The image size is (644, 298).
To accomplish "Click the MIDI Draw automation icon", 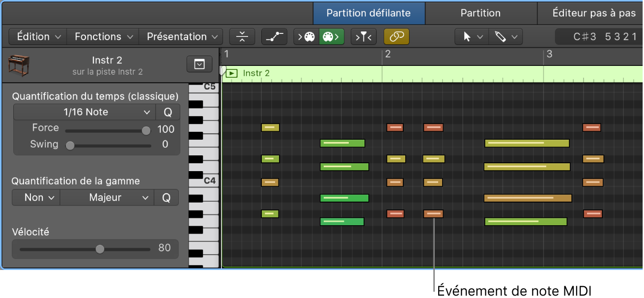I will pyautogui.click(x=274, y=36).
